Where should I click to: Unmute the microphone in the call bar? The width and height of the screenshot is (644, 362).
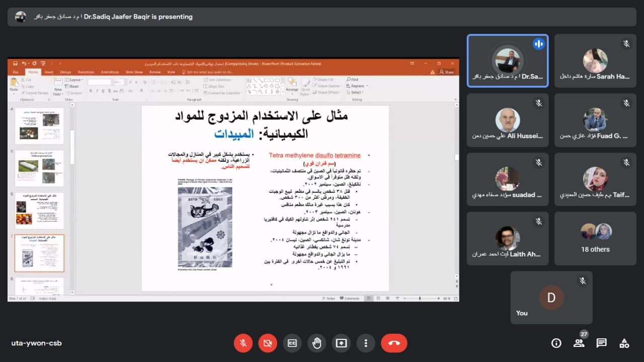[x=243, y=343]
